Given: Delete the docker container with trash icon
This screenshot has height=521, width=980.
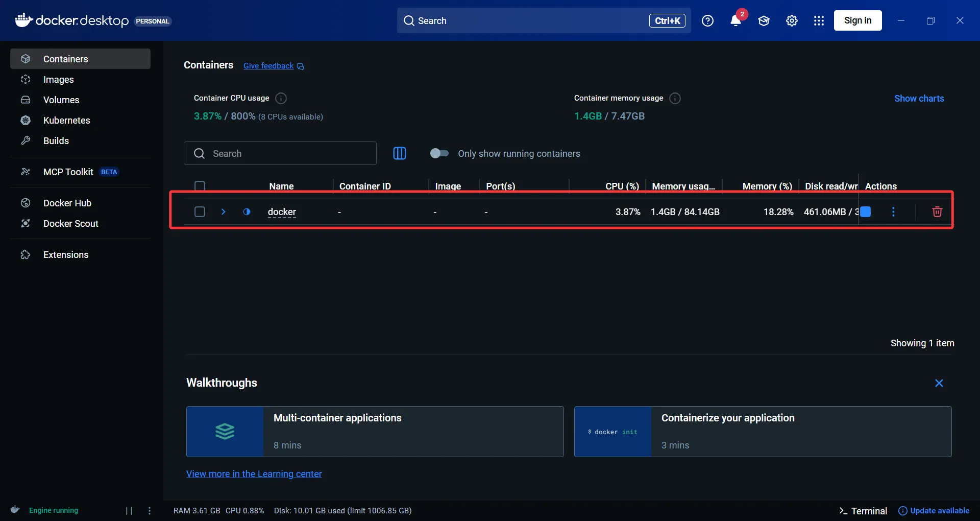Looking at the screenshot, I should tap(937, 211).
